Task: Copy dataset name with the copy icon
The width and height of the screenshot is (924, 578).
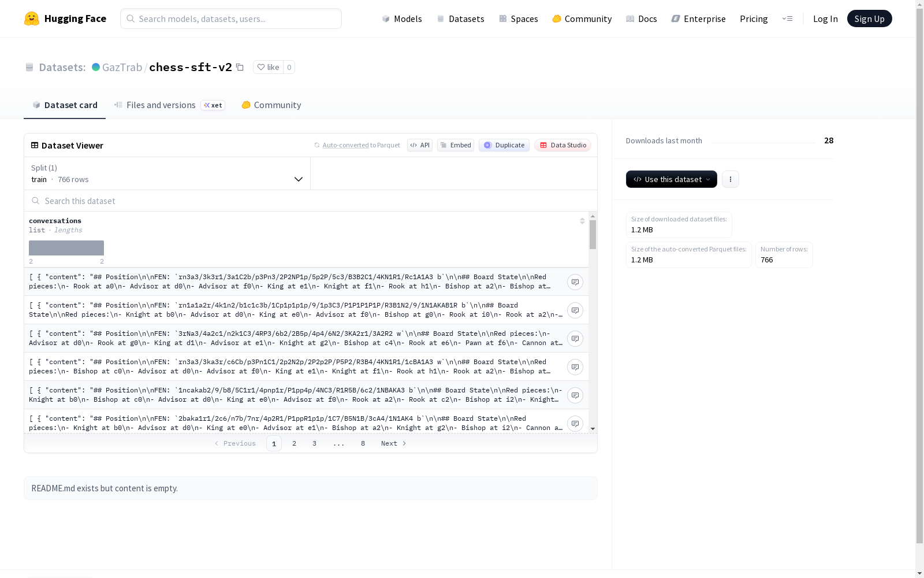Action: click(x=240, y=67)
